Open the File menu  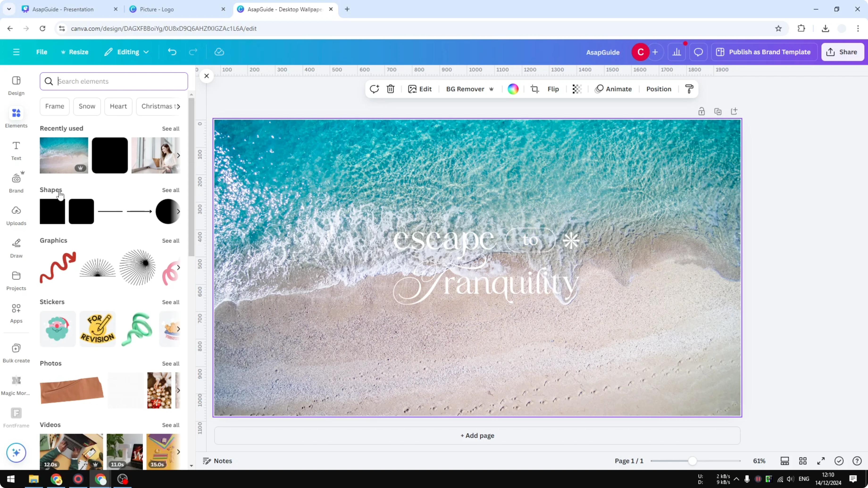pyautogui.click(x=42, y=52)
